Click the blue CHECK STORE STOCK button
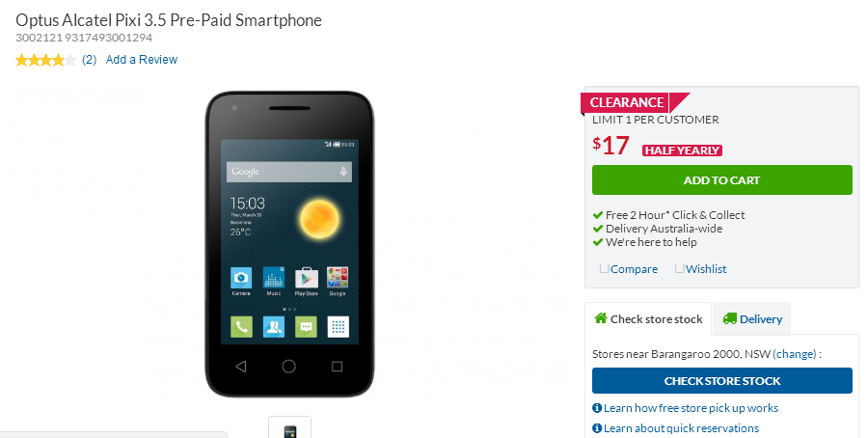This screenshot has height=438, width=868. 721,381
